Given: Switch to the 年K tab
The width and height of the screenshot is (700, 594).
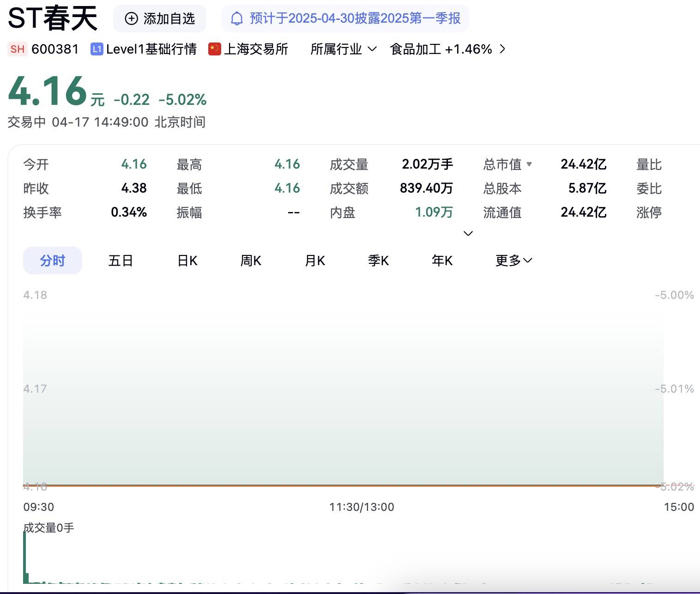Looking at the screenshot, I should [x=442, y=261].
